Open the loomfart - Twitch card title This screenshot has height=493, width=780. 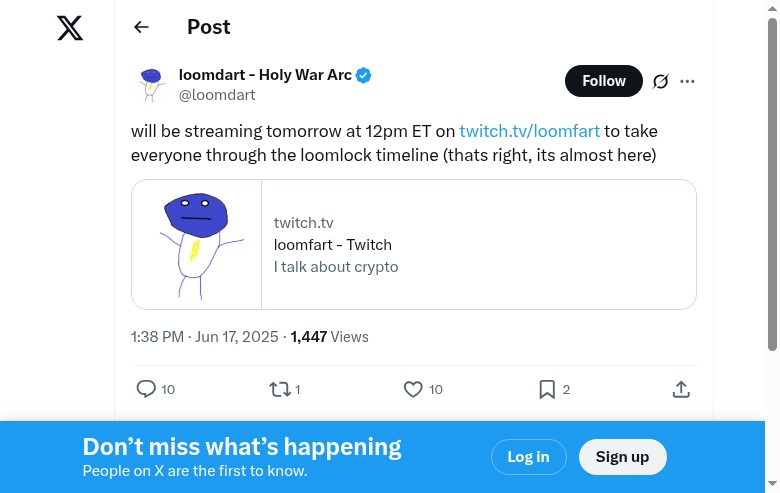pos(332,245)
